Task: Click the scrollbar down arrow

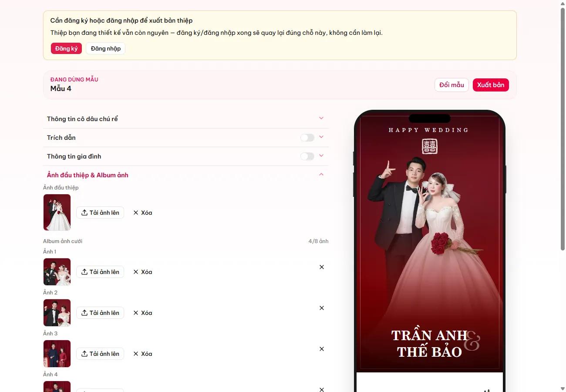Action: click(x=563, y=389)
